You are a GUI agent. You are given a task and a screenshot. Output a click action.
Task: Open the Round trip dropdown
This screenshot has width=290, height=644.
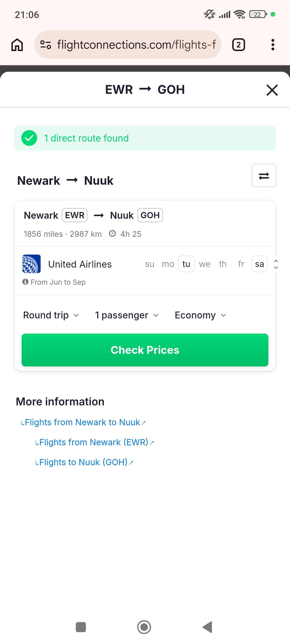click(x=51, y=315)
